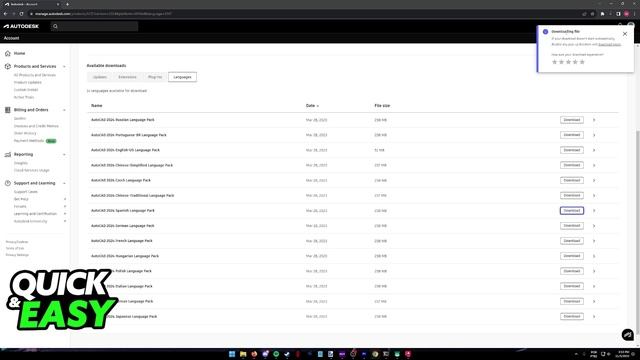Image resolution: width=640 pixels, height=360 pixels.
Task: Go to Home in the sidebar
Action: point(19,53)
